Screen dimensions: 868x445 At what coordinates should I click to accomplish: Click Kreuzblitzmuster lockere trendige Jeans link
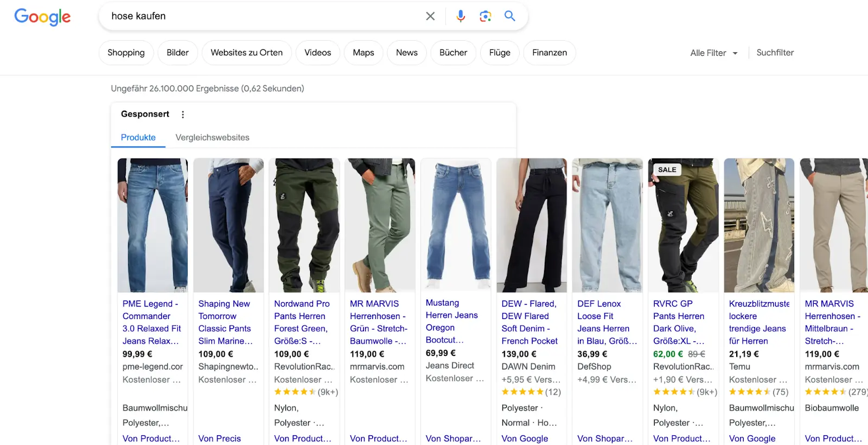759,322
